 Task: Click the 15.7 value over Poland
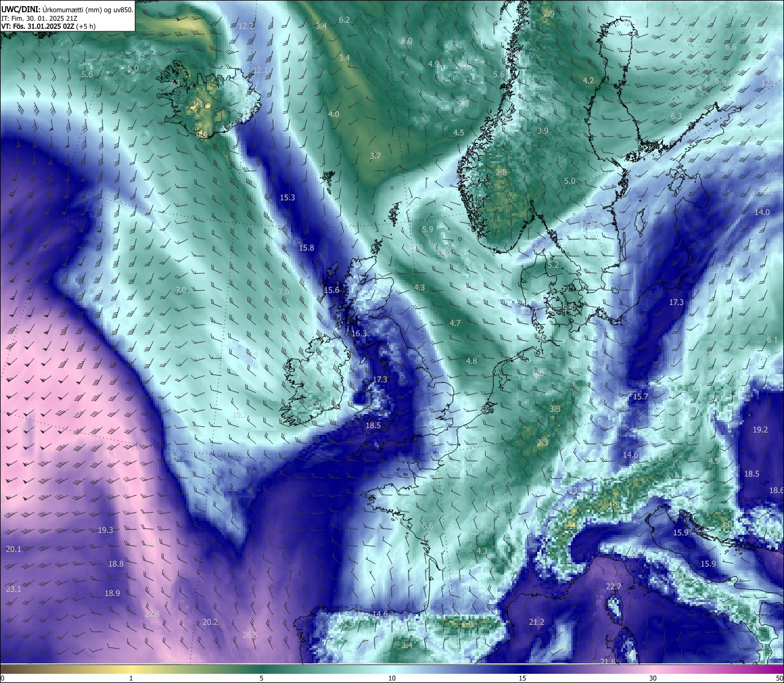point(640,396)
